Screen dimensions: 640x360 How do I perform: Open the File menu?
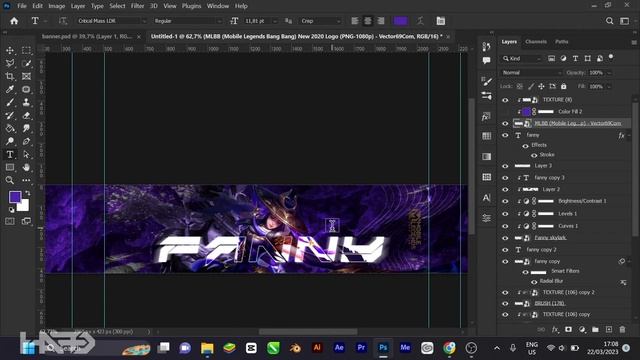tap(22, 6)
